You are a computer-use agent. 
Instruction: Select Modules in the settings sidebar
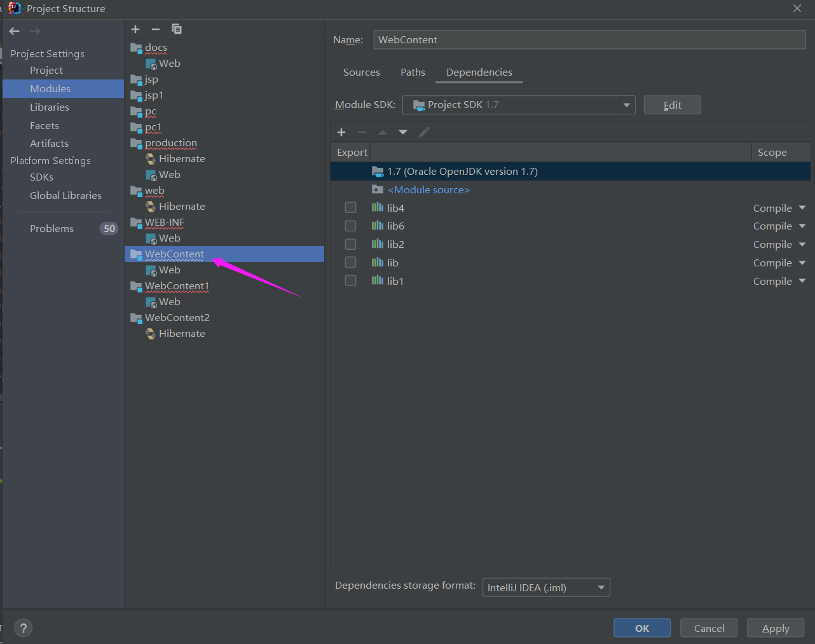click(63, 88)
